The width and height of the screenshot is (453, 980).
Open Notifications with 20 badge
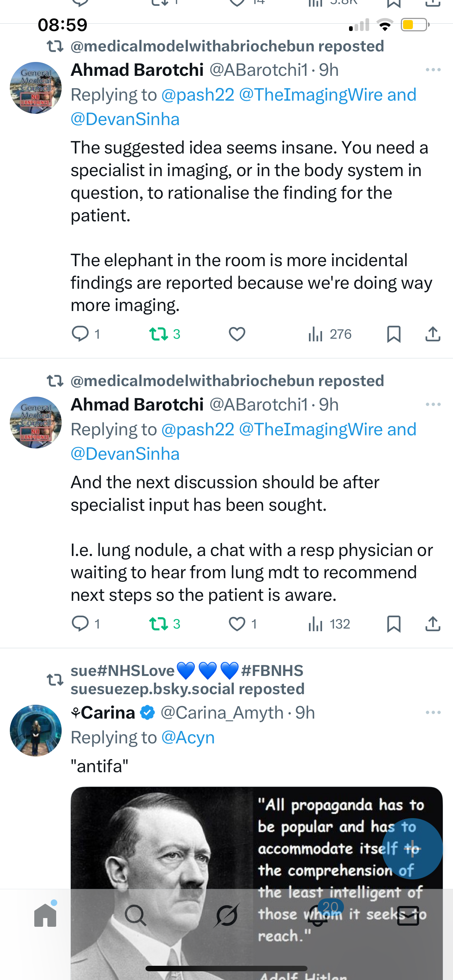[317, 915]
